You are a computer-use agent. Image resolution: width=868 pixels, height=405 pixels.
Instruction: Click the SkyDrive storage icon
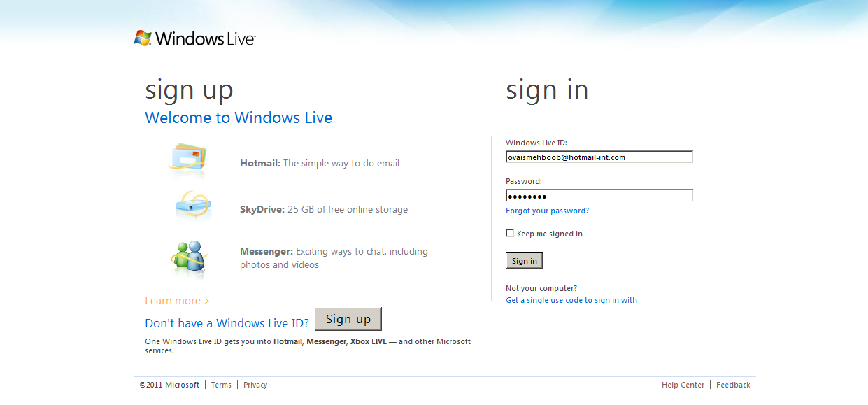pos(192,205)
